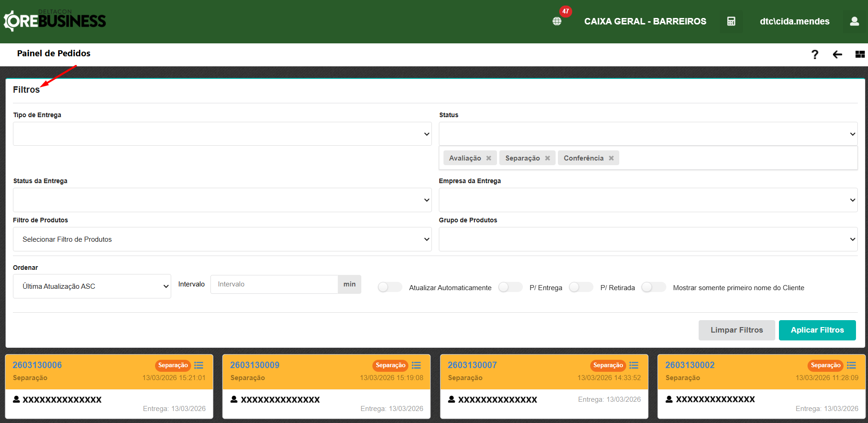Open the Ordenar dropdown

92,286
